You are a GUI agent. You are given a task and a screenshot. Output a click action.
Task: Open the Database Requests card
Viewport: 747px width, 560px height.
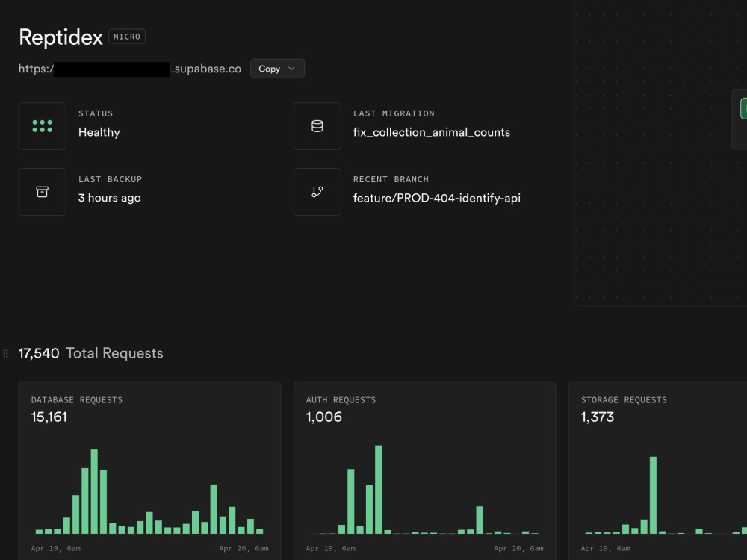tap(149, 470)
